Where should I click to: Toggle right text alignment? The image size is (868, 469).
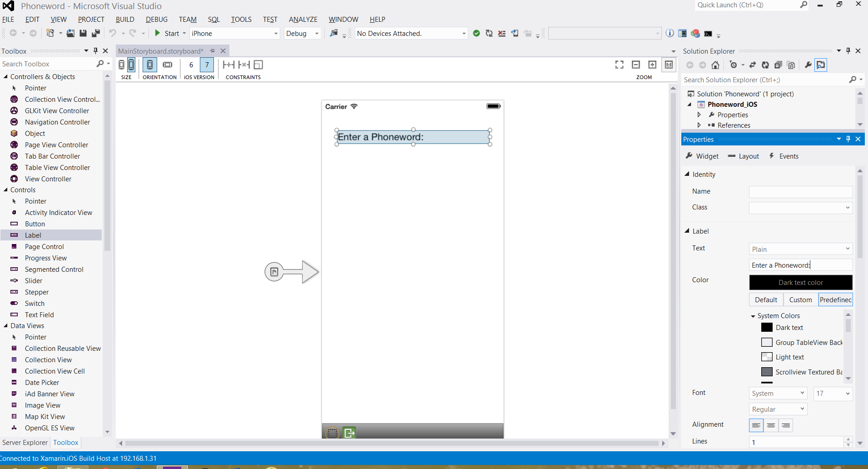[x=786, y=425]
